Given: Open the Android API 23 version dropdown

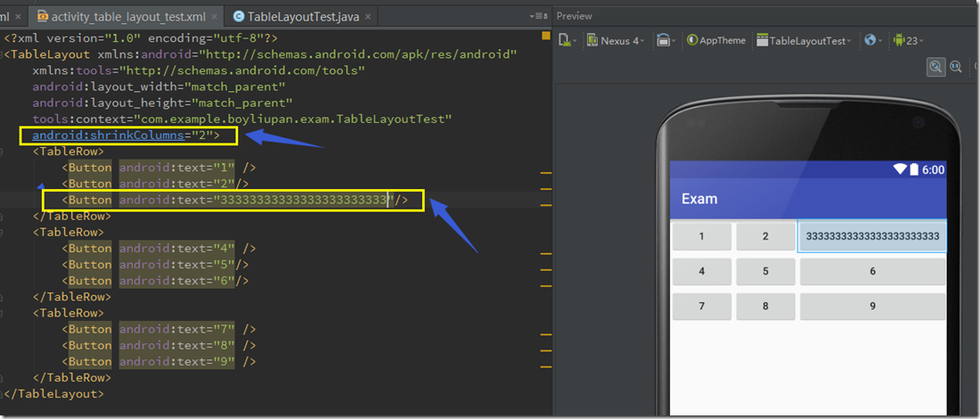Looking at the screenshot, I should (x=908, y=41).
